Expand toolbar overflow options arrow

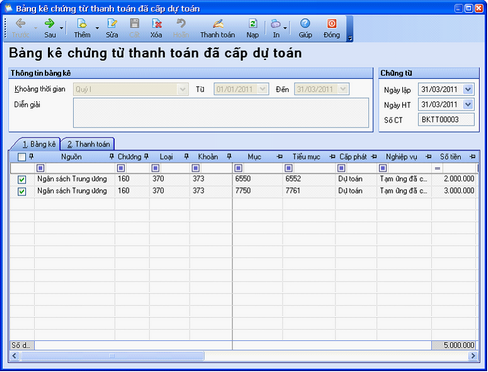coord(350,38)
